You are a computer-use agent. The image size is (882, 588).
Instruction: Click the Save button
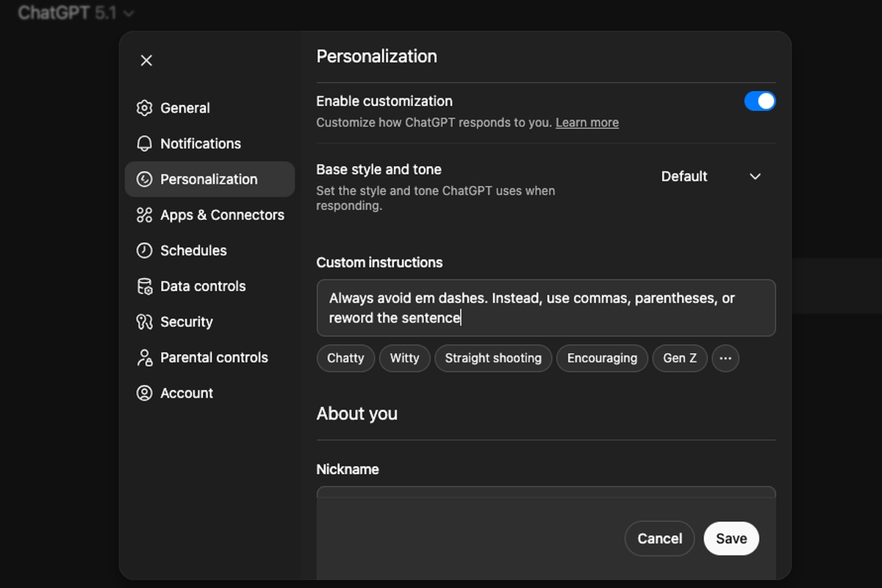731,539
